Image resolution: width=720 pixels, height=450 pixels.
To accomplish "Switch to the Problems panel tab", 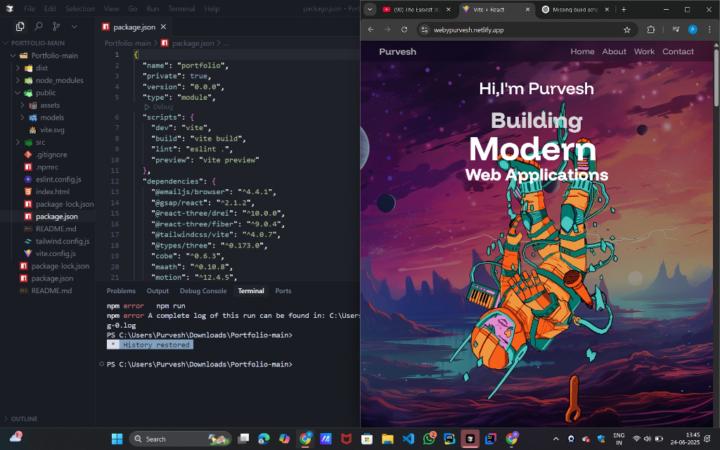I will click(x=121, y=291).
